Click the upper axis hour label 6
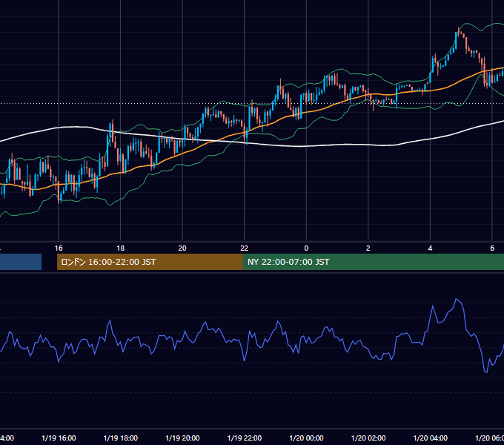The image size is (504, 445). [492, 248]
